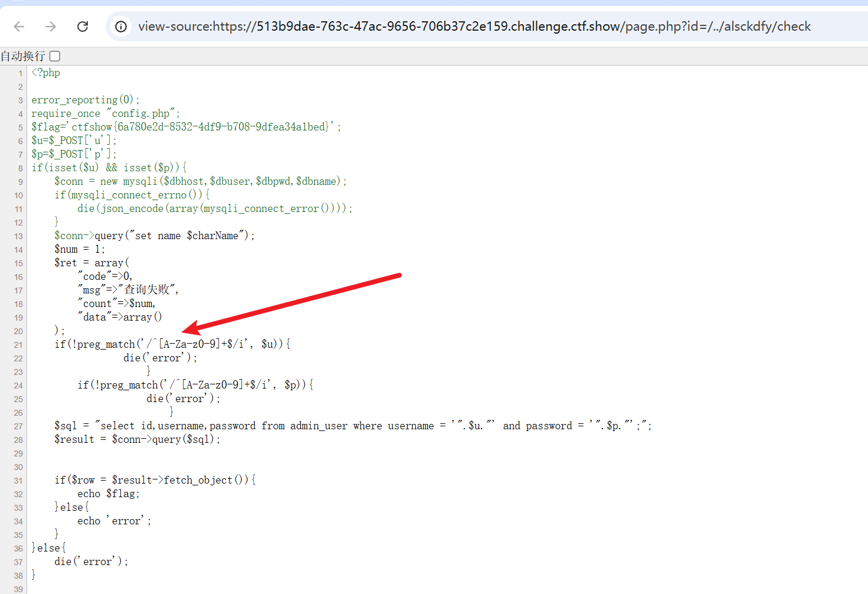868x594 pixels.
Task: Click the preg_match line checking $p
Action: [x=195, y=385]
